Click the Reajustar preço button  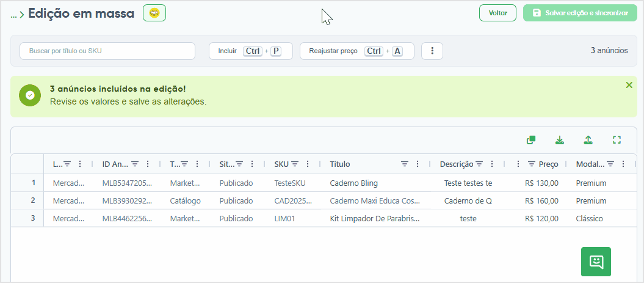pyautogui.click(x=357, y=51)
